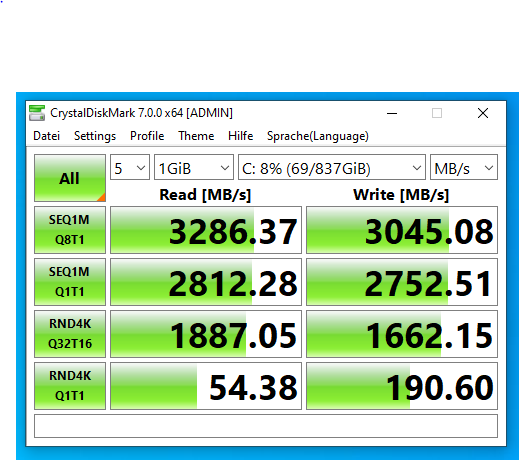Click the 1662.15 random write result
519x460 pixels.
pos(402,334)
